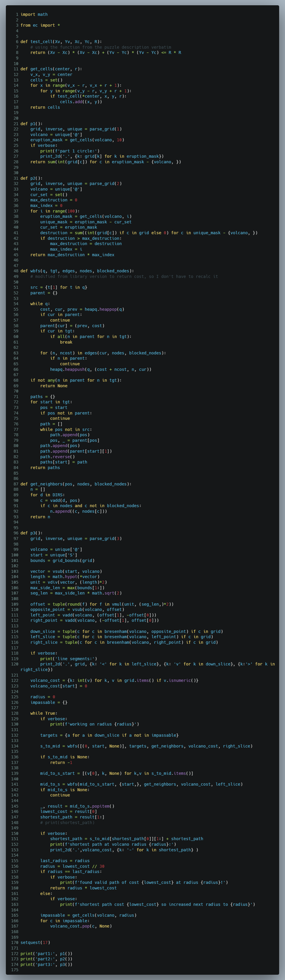285x980 pixels.
Task: Click 'radius = lowest_cost // 30' line
Action: click(x=72, y=866)
